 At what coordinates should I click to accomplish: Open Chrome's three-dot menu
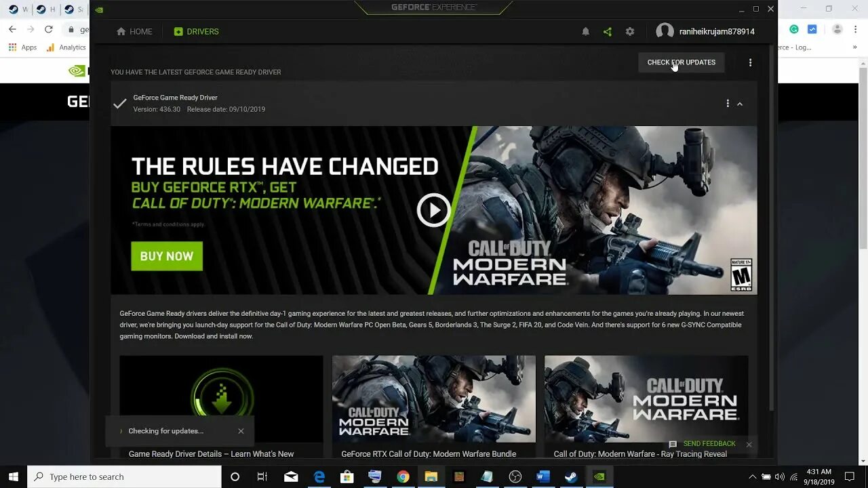pos(856,29)
